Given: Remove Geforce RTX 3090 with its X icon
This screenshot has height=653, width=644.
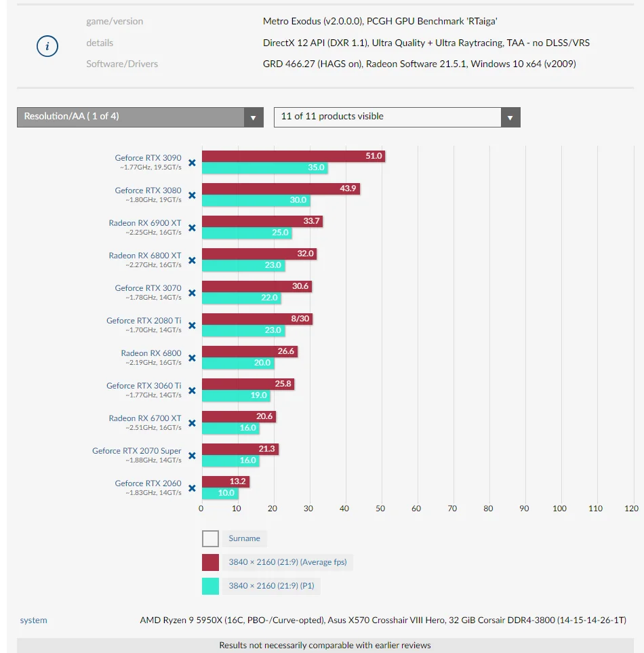Looking at the screenshot, I should (x=192, y=163).
